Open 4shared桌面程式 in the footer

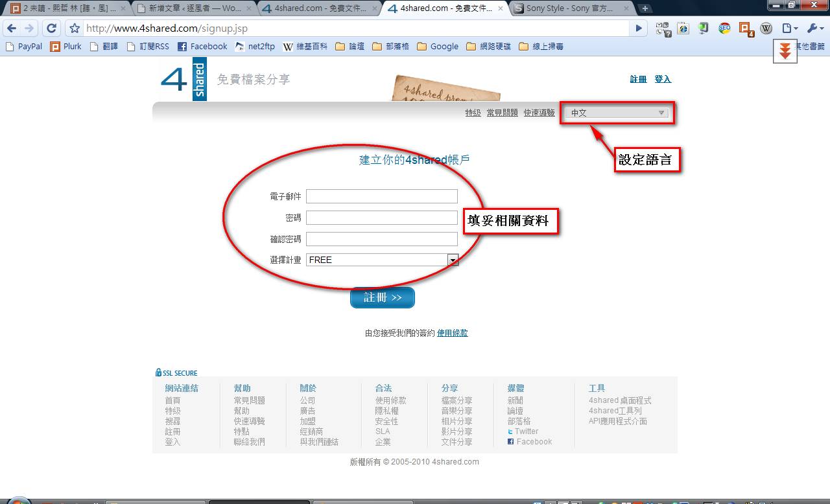(620, 400)
